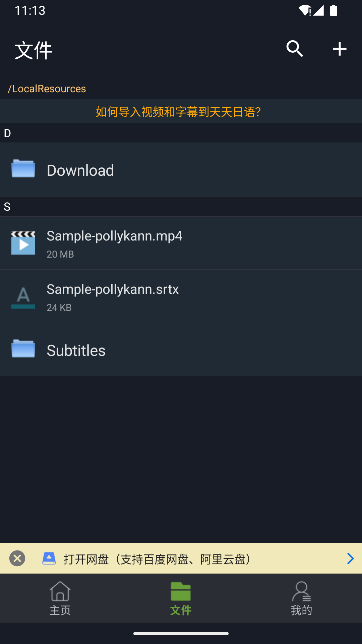Tap the /LocalResources path breadcrumb
Screen dimensions: 362x644
(x=47, y=89)
